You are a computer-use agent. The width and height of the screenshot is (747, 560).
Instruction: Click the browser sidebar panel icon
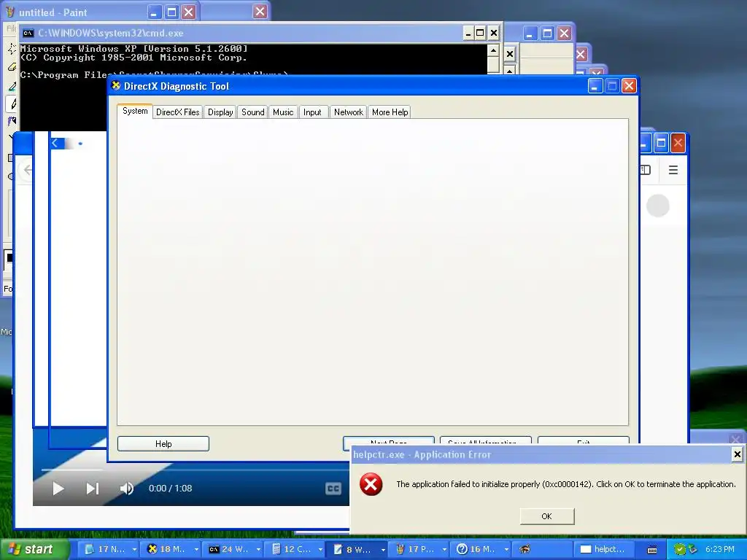click(x=646, y=170)
